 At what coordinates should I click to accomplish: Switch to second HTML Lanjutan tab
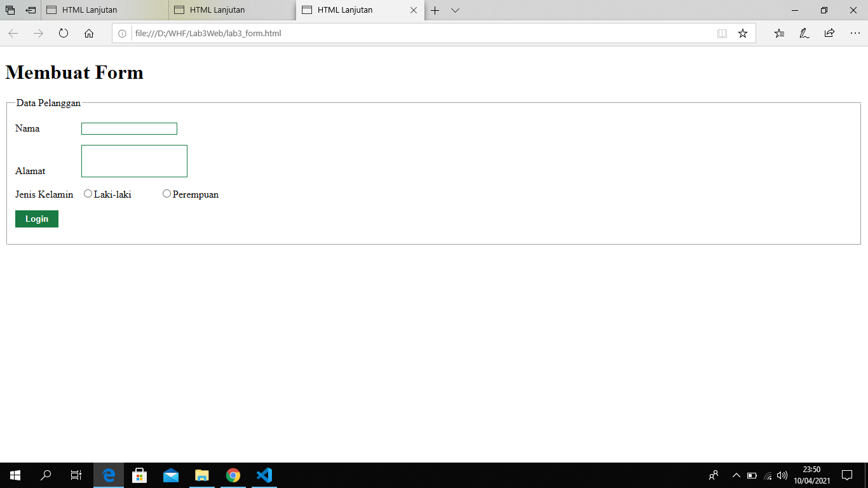[233, 10]
